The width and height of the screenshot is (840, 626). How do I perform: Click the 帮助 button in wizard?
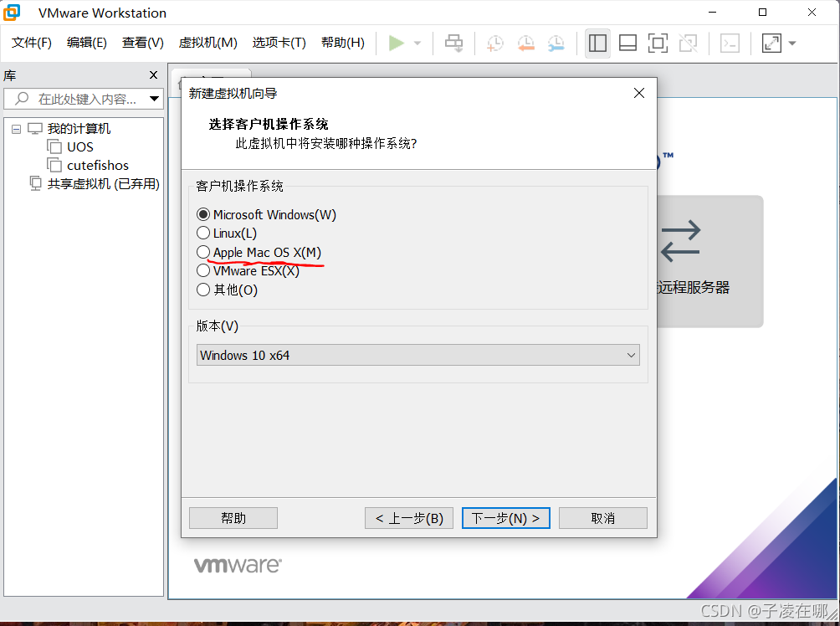[x=233, y=518]
